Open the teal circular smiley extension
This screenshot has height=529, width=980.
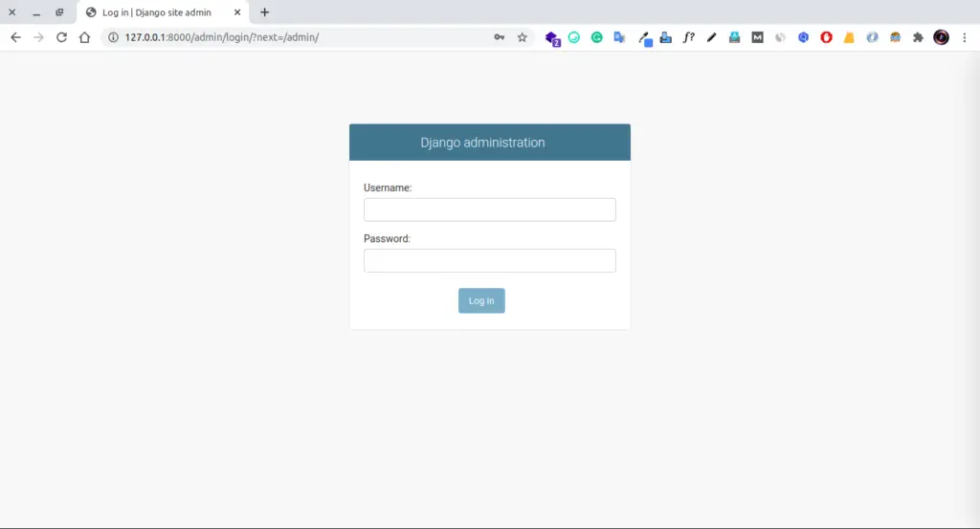pyautogui.click(x=574, y=37)
